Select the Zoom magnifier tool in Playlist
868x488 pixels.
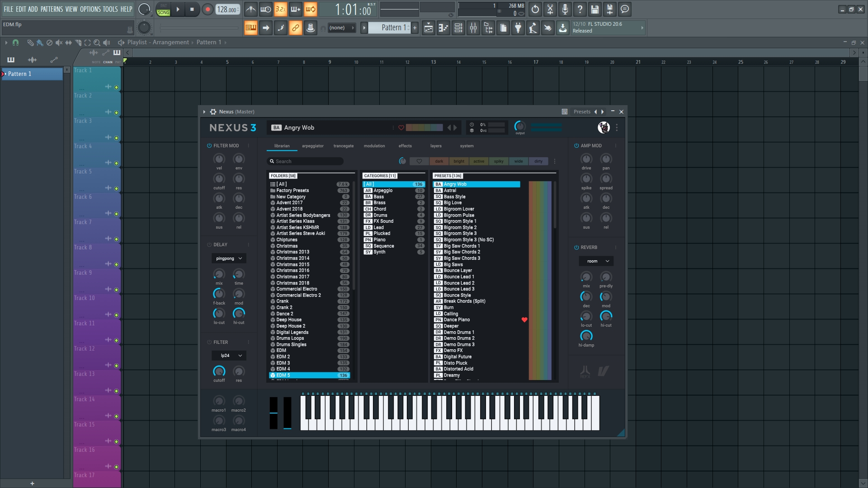click(97, 42)
